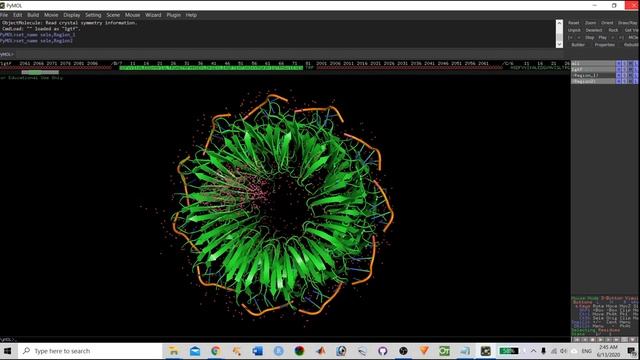This screenshot has height=360, width=640.
Task: Click the stop icon in bottom playback bar
Action: point(593,340)
